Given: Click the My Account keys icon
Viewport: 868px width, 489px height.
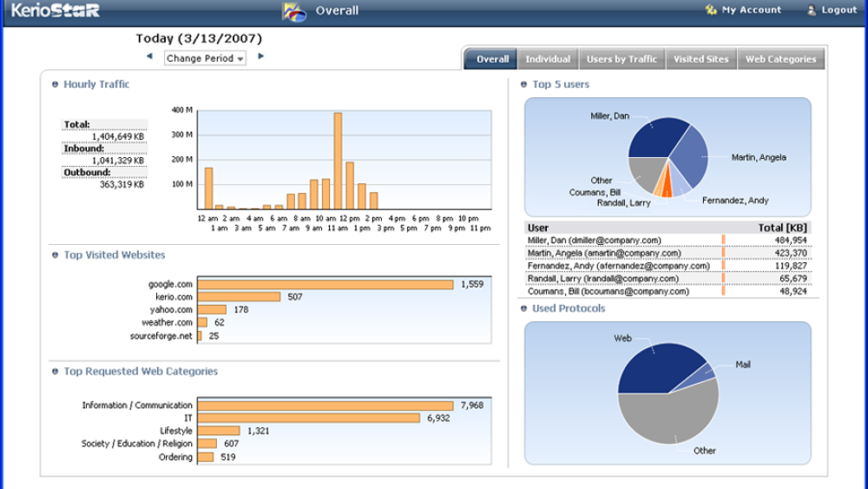Looking at the screenshot, I should click(x=711, y=10).
